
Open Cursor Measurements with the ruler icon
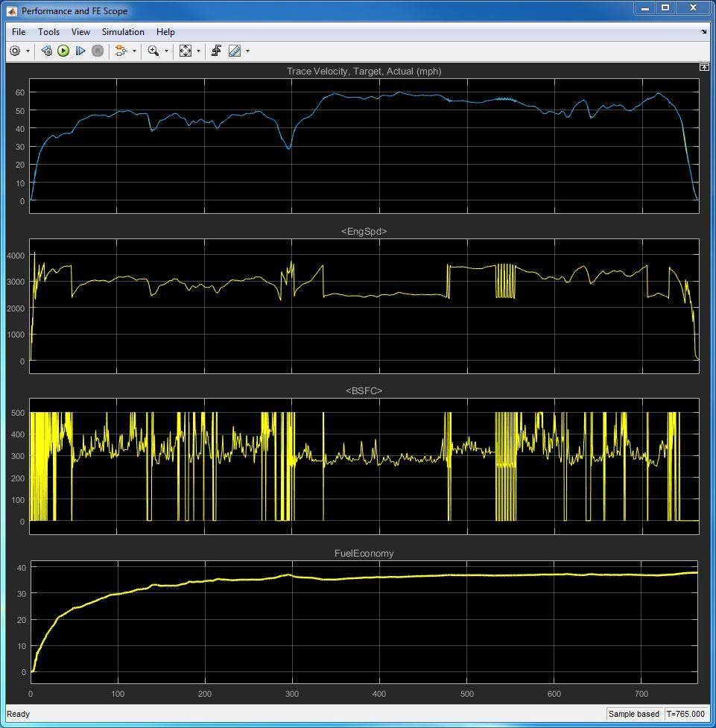coord(235,51)
